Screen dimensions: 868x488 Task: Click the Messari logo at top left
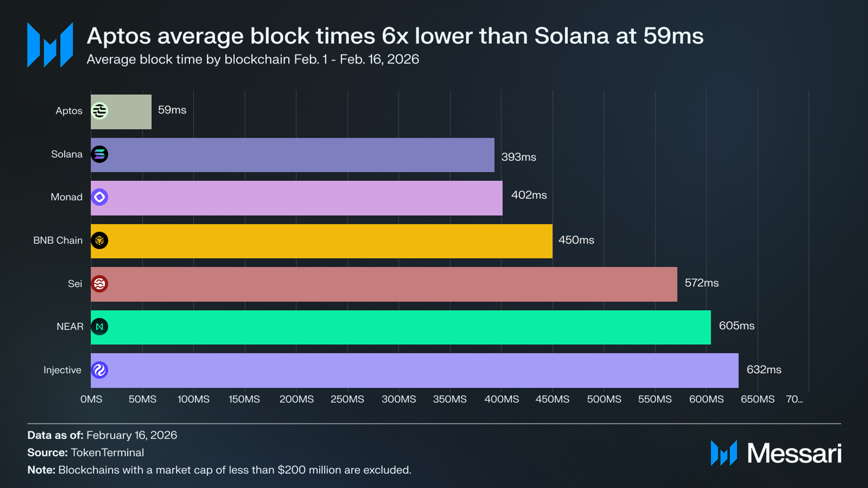click(x=50, y=45)
